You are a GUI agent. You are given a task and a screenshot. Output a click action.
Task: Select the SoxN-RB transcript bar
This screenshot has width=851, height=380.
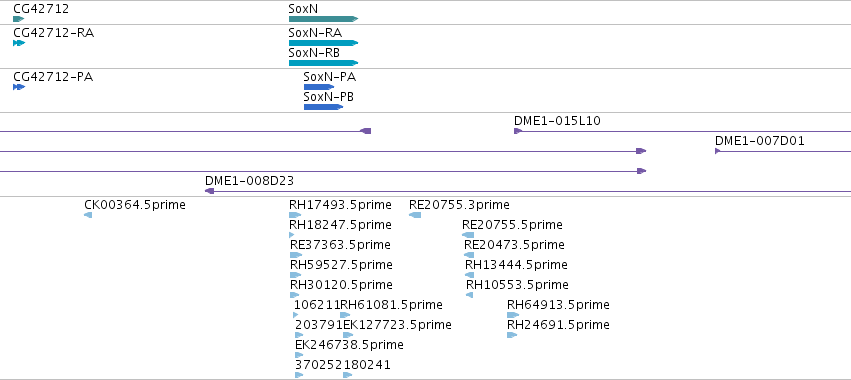tap(323, 63)
